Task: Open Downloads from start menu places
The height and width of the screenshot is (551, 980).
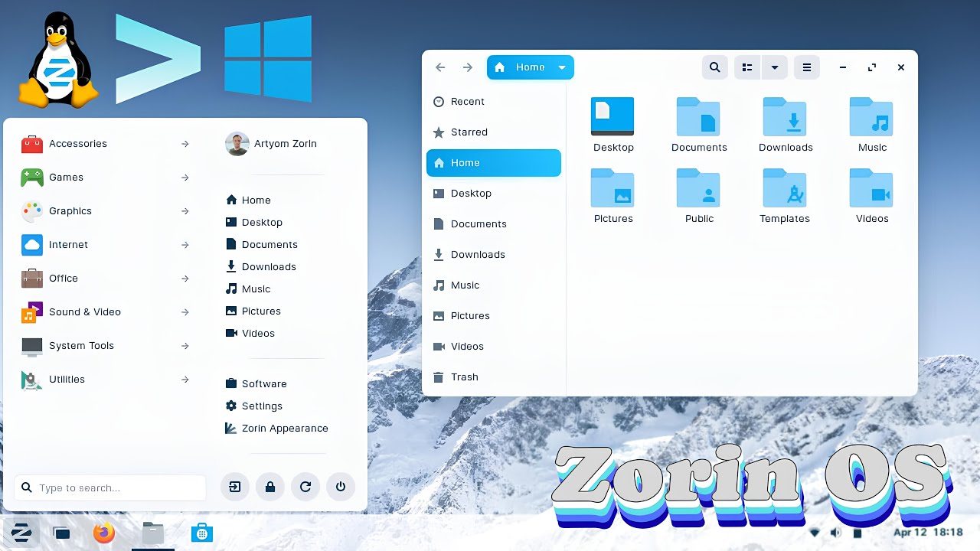Action: coord(261,266)
